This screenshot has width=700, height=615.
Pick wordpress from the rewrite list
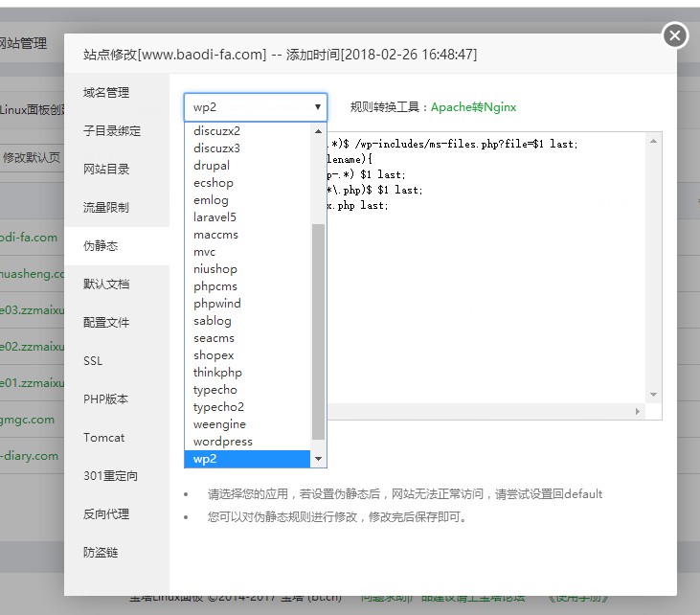point(222,442)
